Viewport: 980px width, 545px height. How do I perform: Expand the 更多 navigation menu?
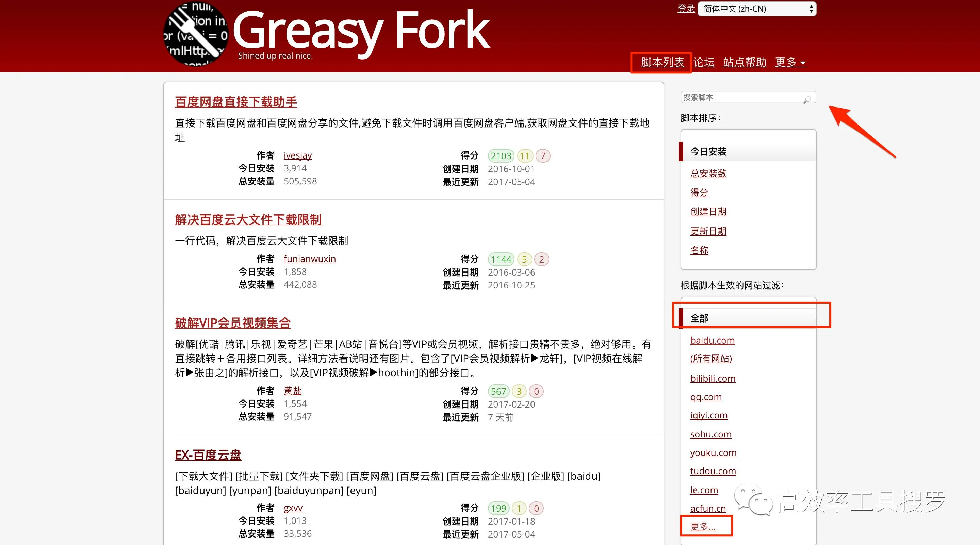click(x=790, y=62)
